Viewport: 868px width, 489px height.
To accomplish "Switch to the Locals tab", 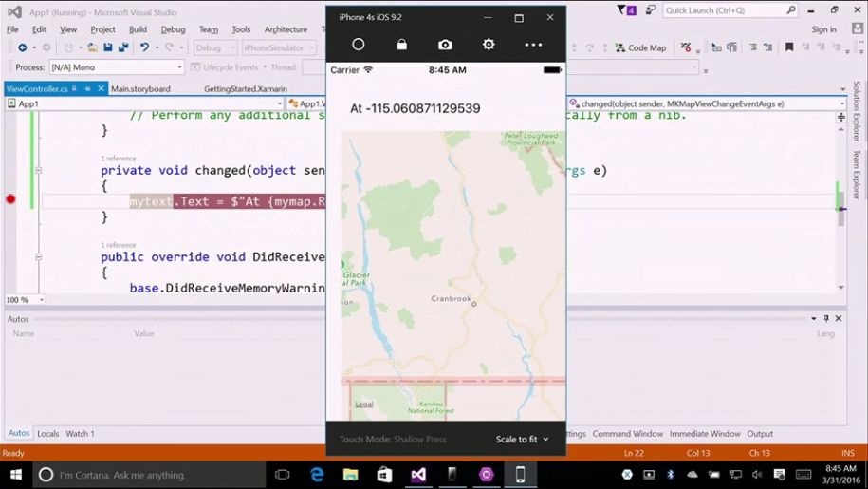I will coord(47,434).
